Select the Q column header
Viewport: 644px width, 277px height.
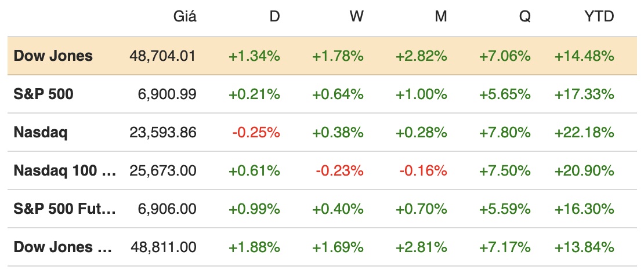[524, 17]
